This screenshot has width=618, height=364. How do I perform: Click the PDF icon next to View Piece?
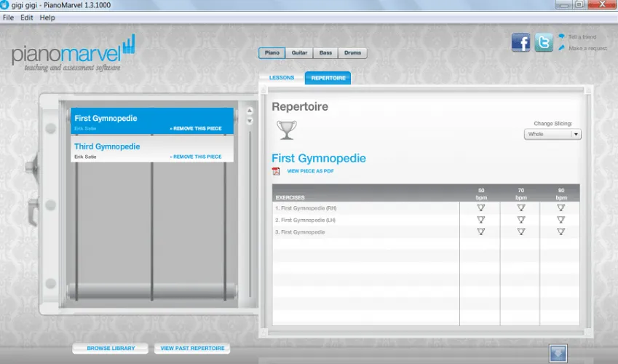click(276, 171)
